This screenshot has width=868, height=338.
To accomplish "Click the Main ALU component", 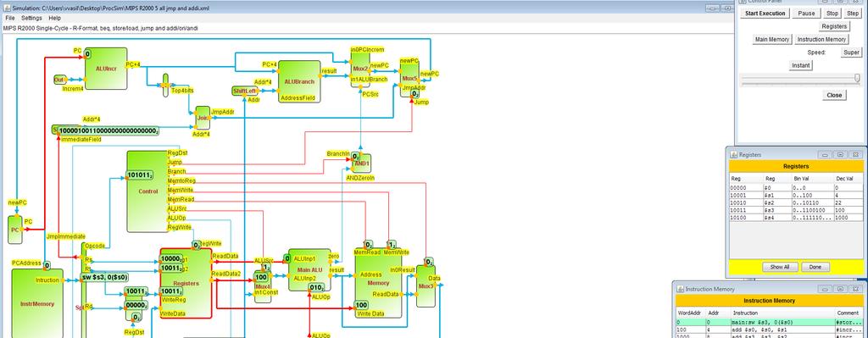I will tap(310, 269).
